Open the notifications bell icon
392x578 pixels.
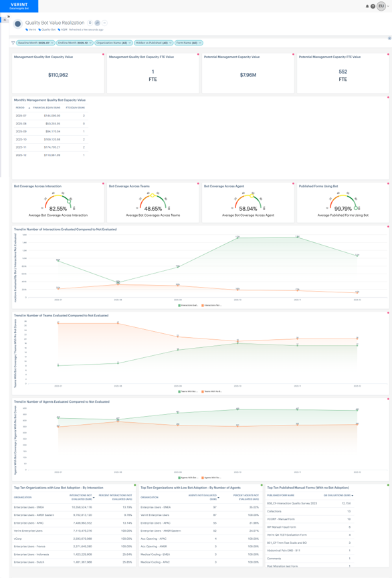point(367,6)
